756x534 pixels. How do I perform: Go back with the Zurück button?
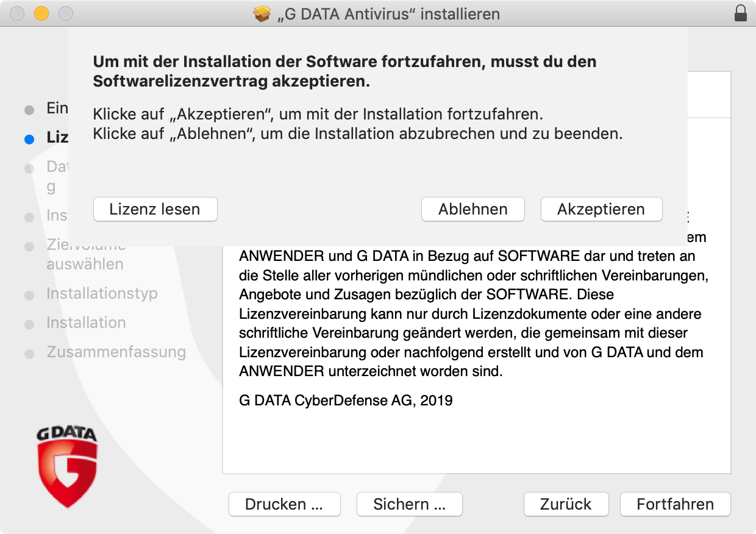click(565, 504)
